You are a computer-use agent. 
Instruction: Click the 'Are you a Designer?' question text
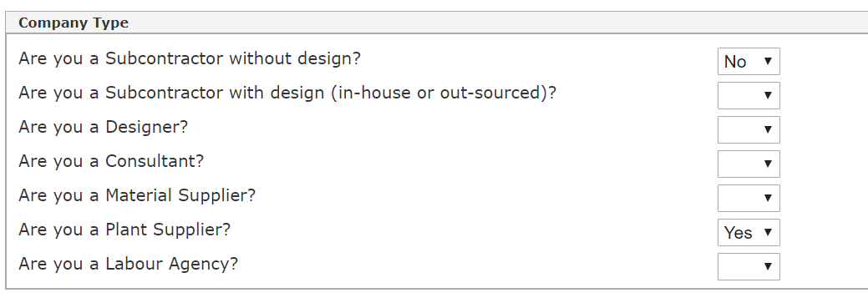pyautogui.click(x=104, y=128)
